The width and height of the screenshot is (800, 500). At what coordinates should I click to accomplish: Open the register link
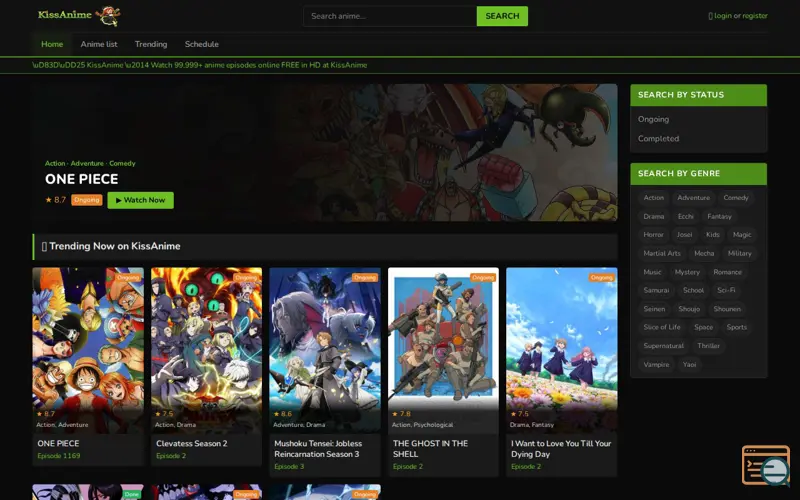click(755, 16)
